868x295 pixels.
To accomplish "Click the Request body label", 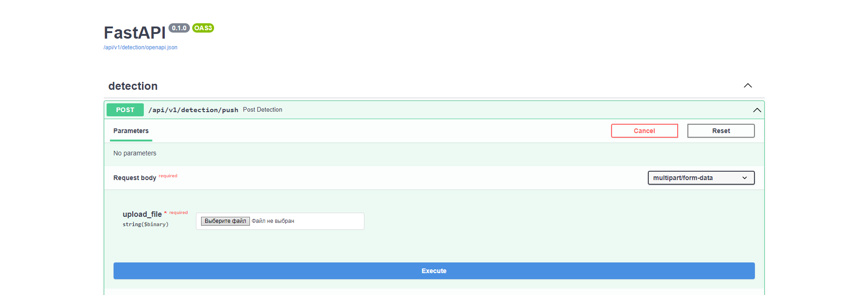I will (135, 178).
